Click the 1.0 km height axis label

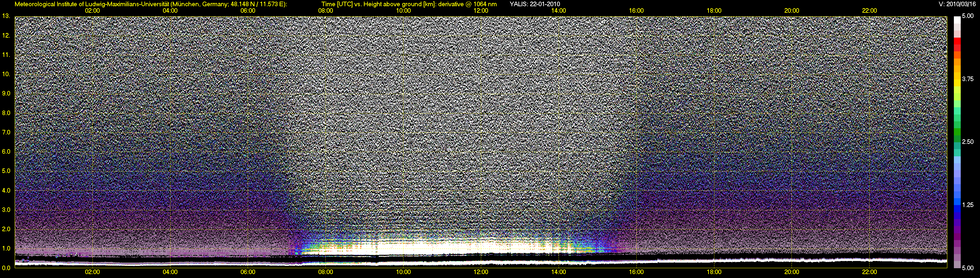pyautogui.click(x=6, y=248)
